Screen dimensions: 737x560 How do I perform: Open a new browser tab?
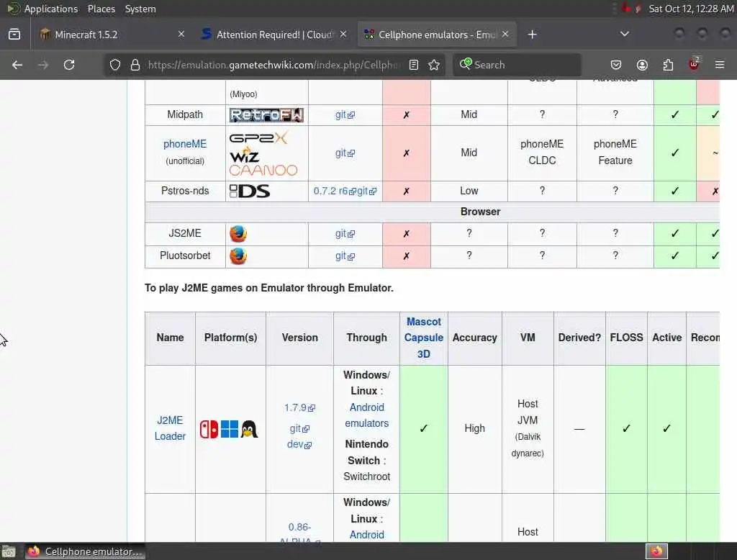[532, 35]
